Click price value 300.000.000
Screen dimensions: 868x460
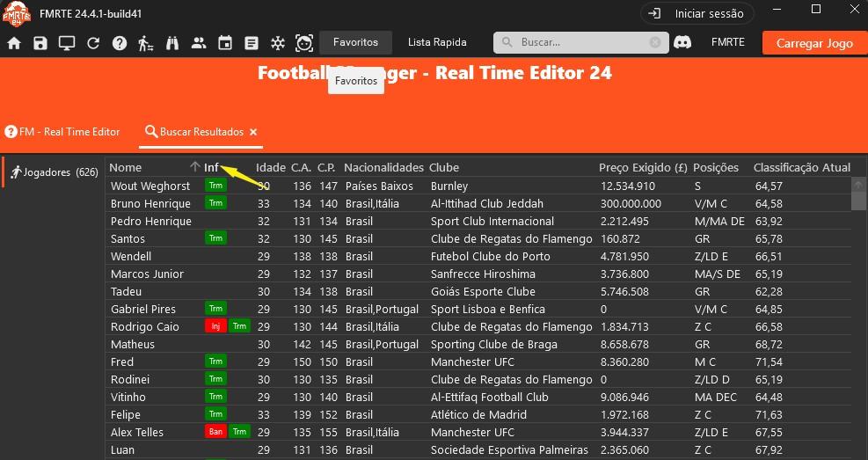click(631, 204)
